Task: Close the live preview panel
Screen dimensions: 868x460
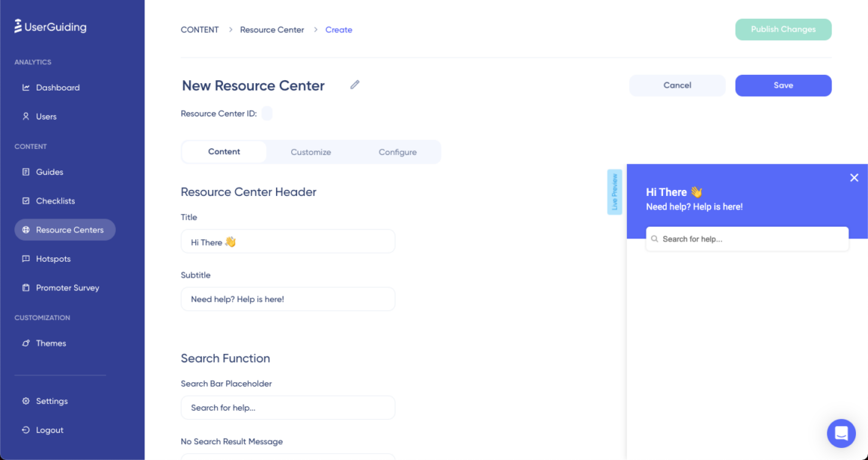Action: [x=854, y=177]
